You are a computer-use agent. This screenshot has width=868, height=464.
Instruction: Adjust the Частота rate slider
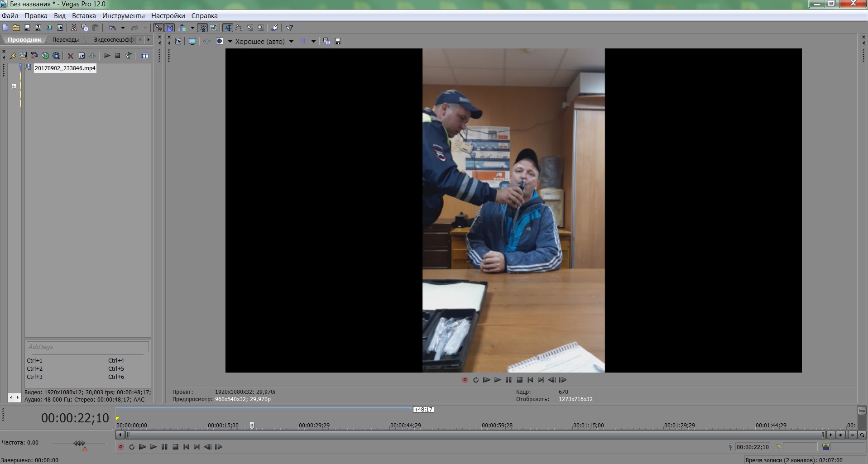coord(80,443)
